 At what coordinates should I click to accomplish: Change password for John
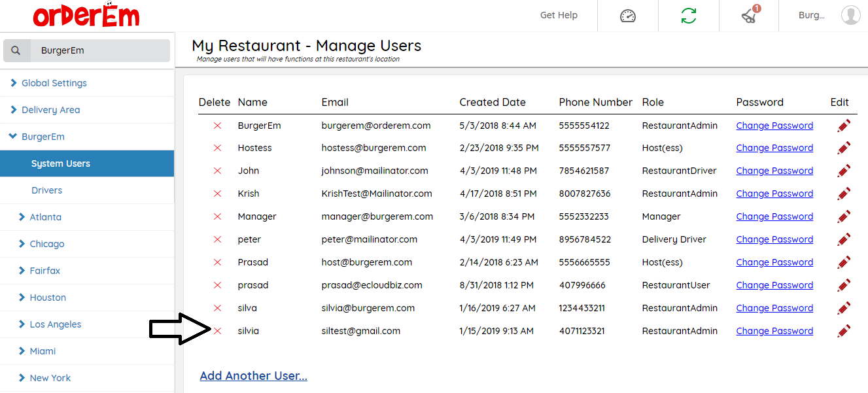[x=774, y=171]
